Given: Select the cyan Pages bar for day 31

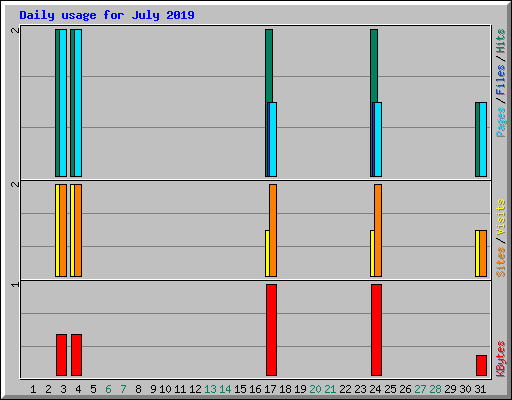Looking at the screenshot, I should (483, 139).
